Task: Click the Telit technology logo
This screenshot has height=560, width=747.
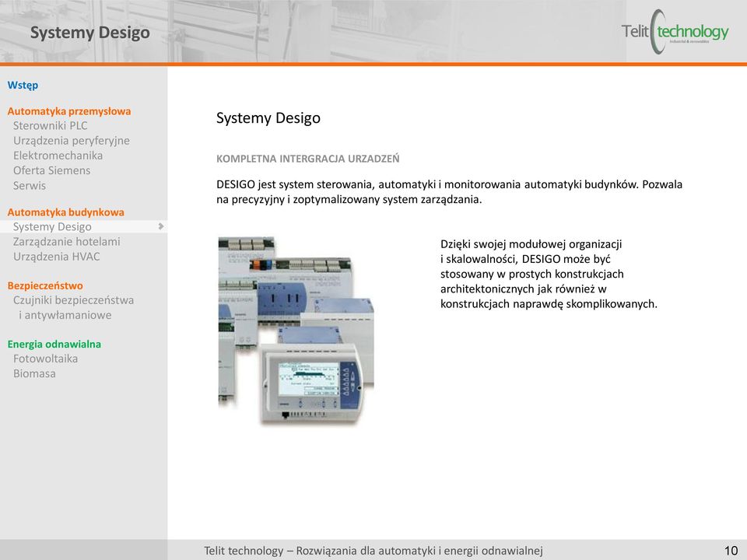Action: pyautogui.click(x=675, y=32)
